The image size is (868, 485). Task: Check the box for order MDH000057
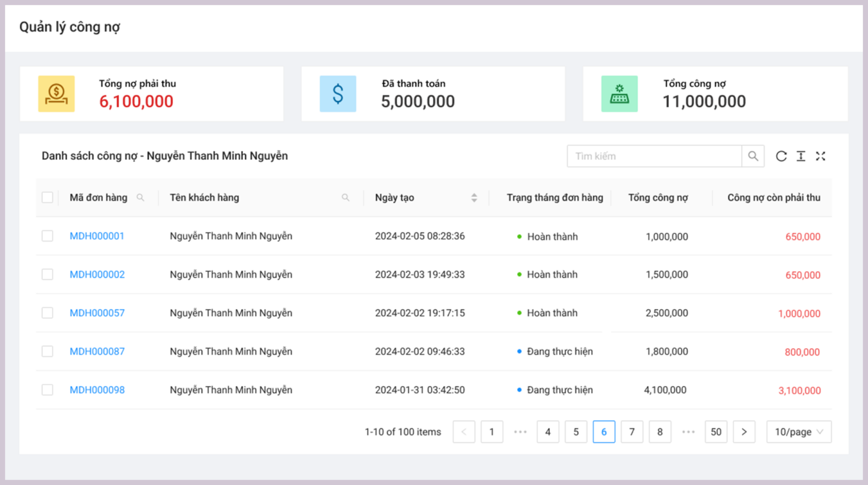[x=47, y=313]
